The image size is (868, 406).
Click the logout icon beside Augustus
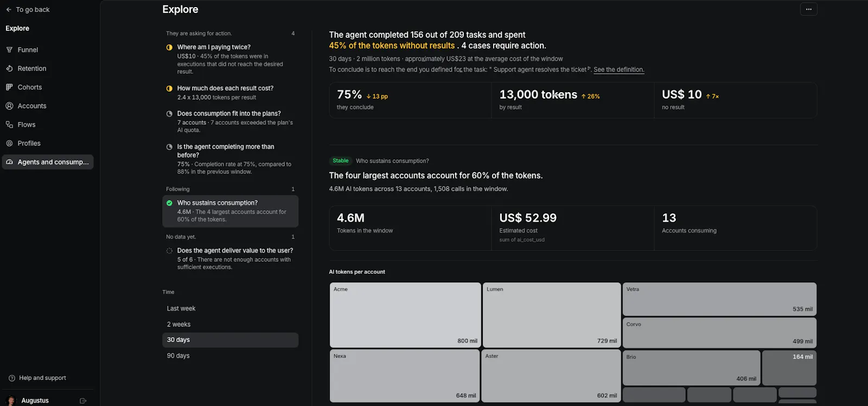point(83,401)
